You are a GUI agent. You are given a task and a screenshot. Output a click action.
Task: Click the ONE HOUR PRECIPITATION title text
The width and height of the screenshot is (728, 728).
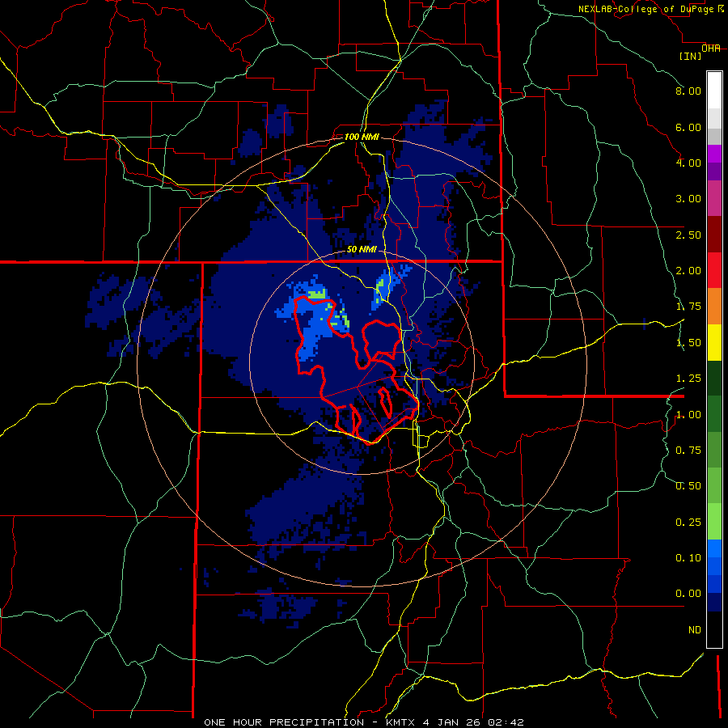[284, 722]
